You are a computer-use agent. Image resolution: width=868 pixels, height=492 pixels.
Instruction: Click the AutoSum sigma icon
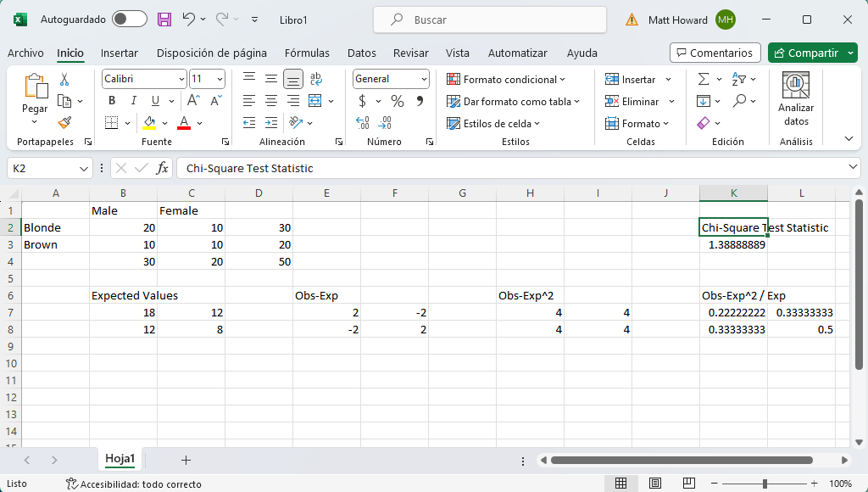pyautogui.click(x=703, y=79)
